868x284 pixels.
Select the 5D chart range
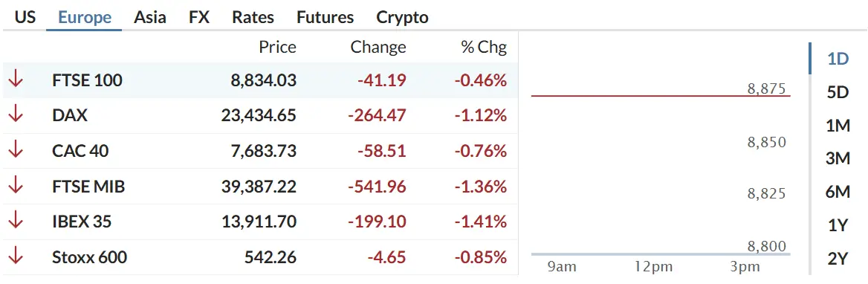(838, 92)
